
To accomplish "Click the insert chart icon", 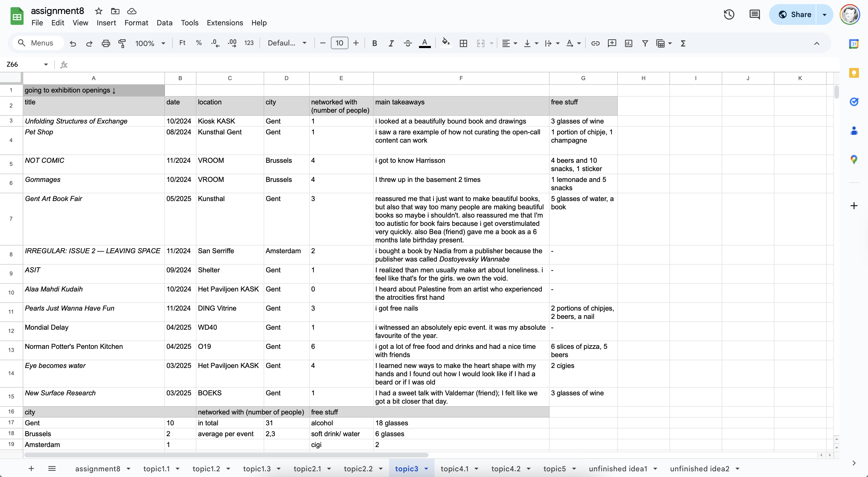I will (628, 43).
